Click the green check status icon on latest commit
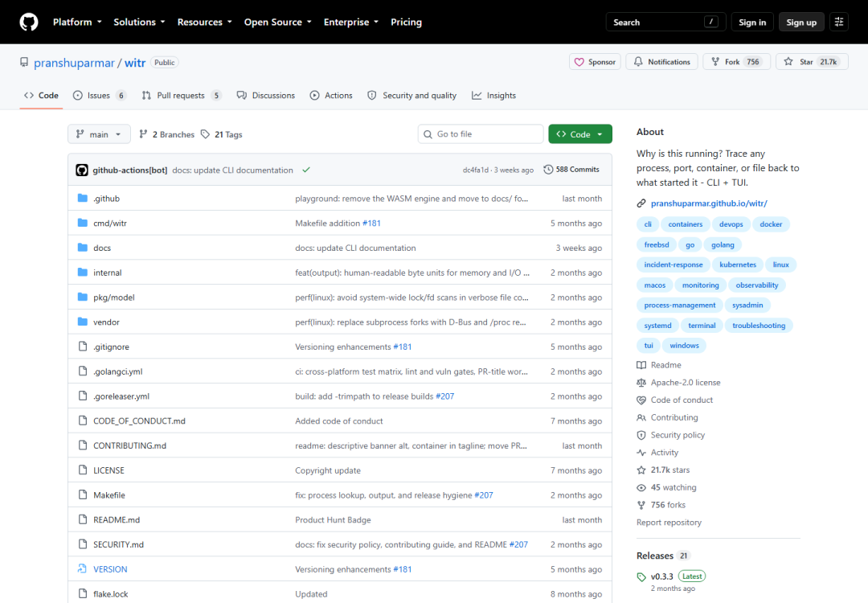Viewport: 868px width, 603px height. 306,170
